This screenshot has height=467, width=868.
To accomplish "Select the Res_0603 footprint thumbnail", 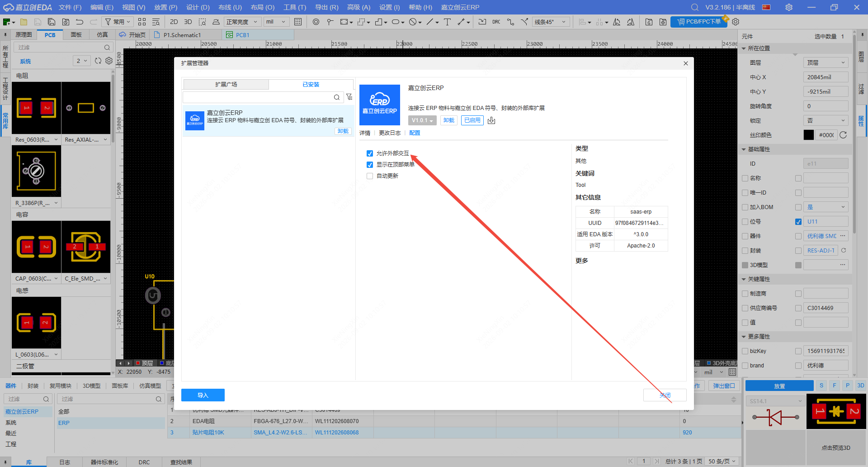I will [36, 108].
